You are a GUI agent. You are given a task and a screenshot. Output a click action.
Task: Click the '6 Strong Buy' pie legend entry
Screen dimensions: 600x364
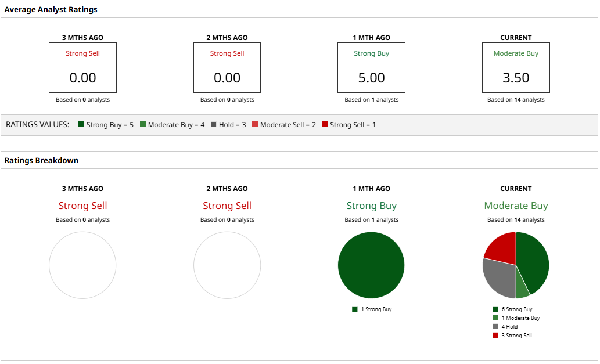(x=512, y=309)
